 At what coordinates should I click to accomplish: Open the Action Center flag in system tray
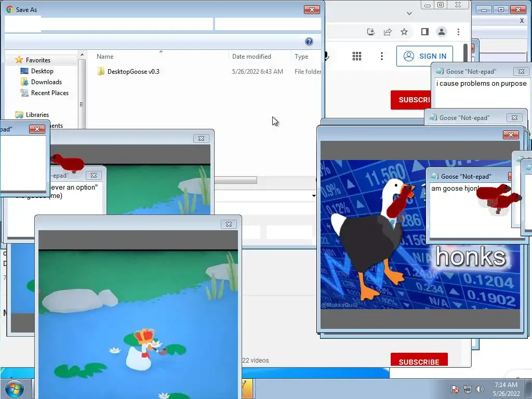[x=455, y=389]
